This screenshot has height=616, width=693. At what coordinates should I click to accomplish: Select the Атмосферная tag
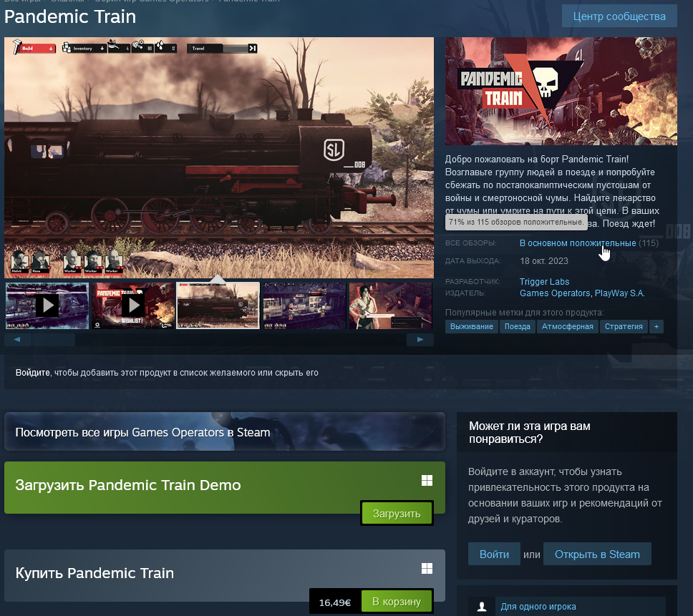pyautogui.click(x=568, y=326)
